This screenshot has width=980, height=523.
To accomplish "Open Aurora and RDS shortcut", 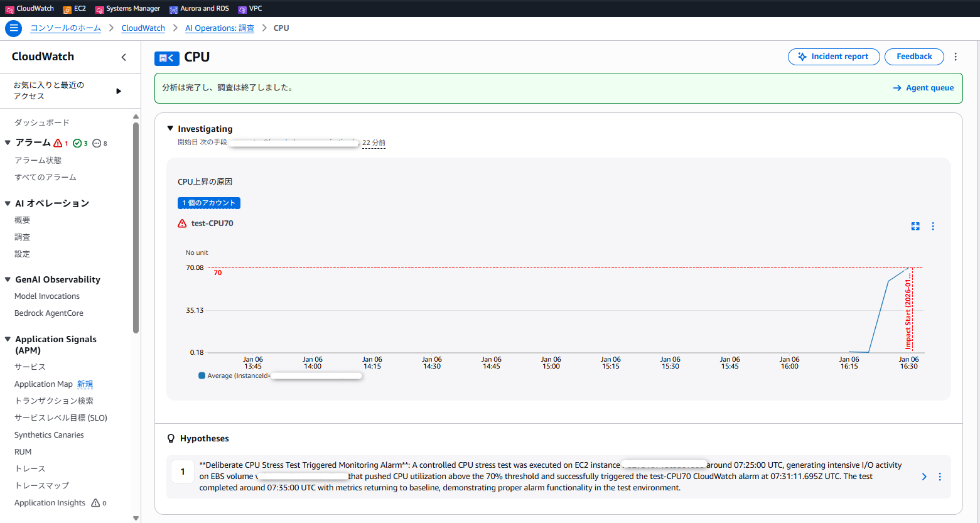I will click(199, 9).
